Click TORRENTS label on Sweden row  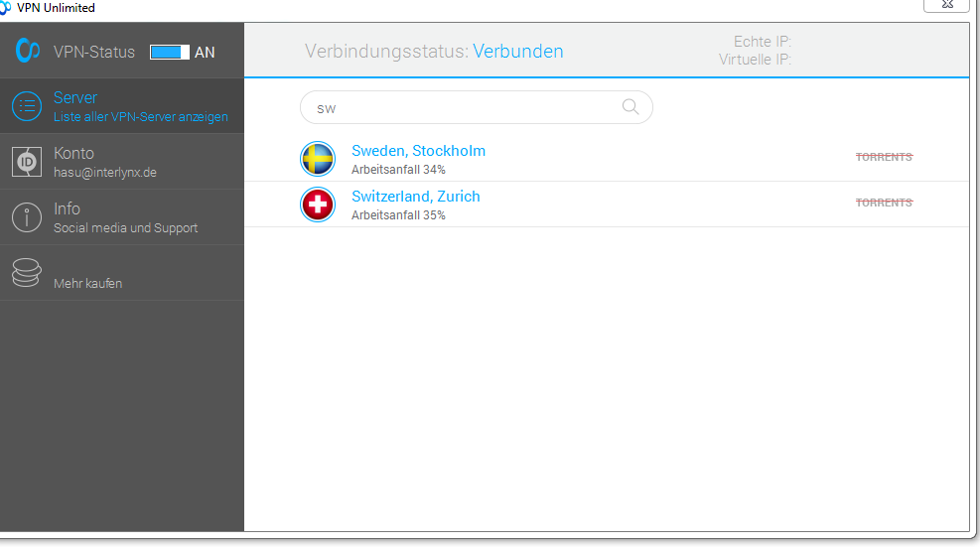884,157
